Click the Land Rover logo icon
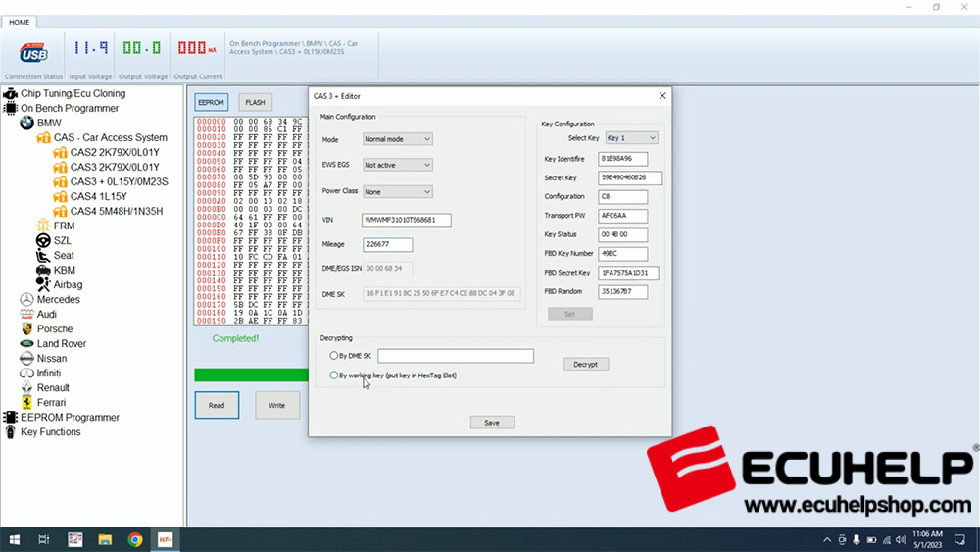Image resolution: width=980 pixels, height=552 pixels. (x=26, y=344)
